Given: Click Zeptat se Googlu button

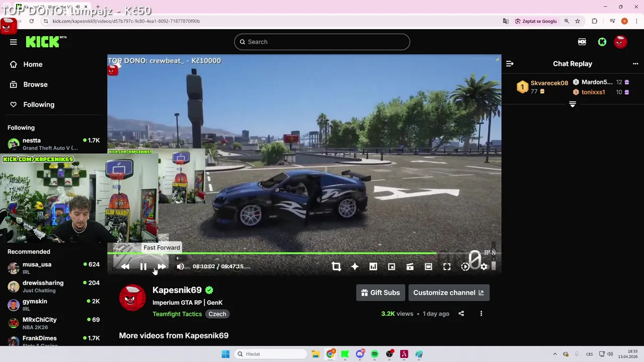Looking at the screenshot, I should tap(536, 21).
